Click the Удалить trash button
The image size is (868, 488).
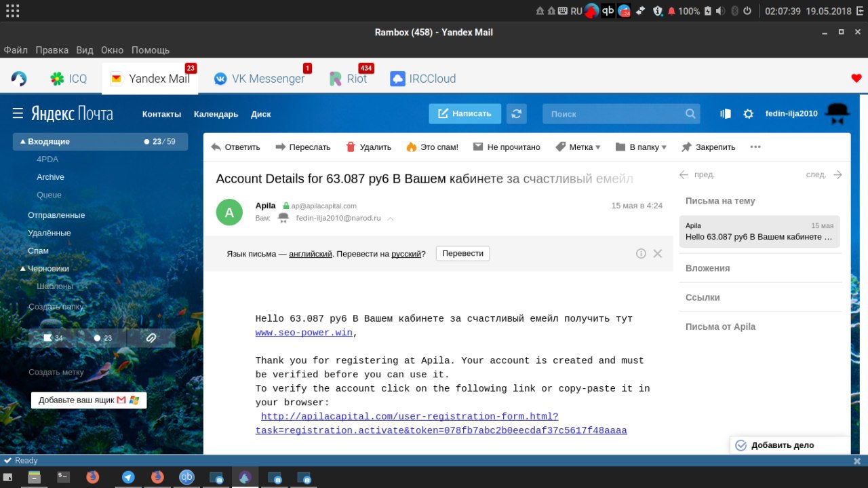coord(368,147)
